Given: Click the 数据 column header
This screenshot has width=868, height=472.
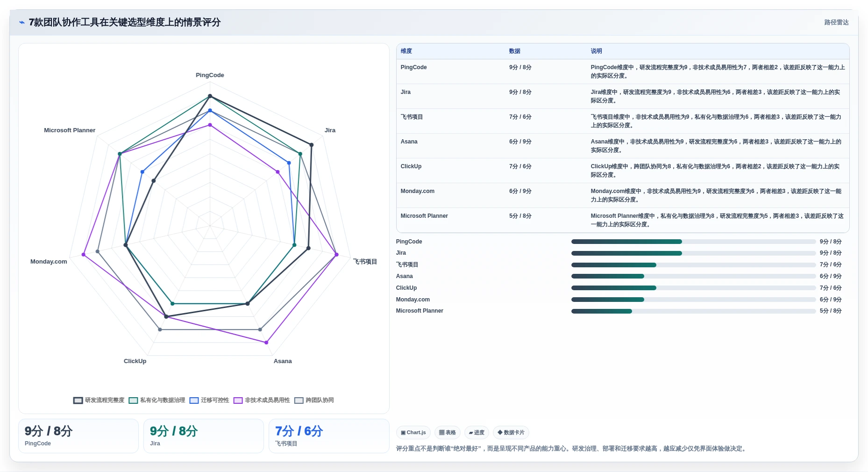Looking at the screenshot, I should [x=515, y=51].
